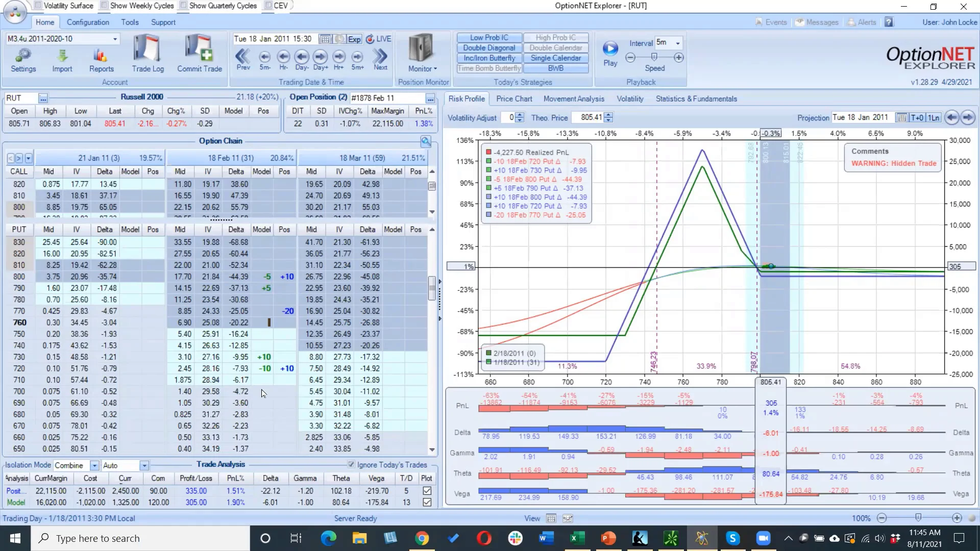980x551 pixels.
Task: Toggle 1Ln single line button
Action: 934,118
